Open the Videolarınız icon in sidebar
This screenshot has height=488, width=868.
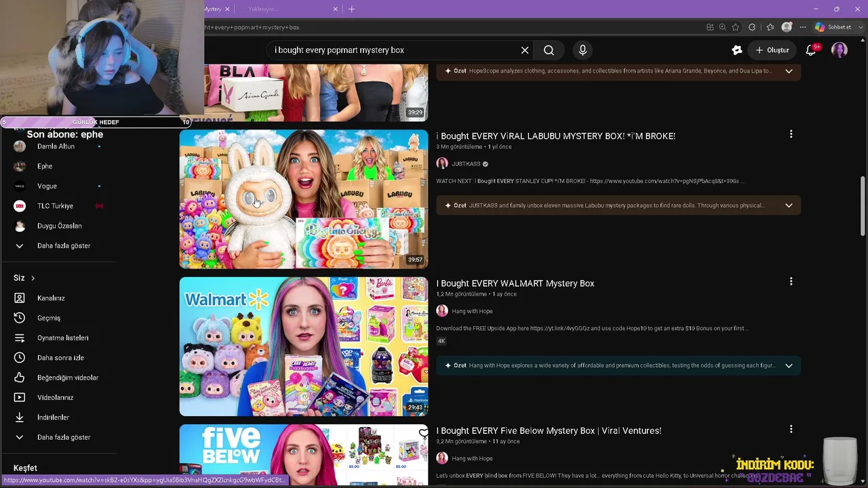20,397
